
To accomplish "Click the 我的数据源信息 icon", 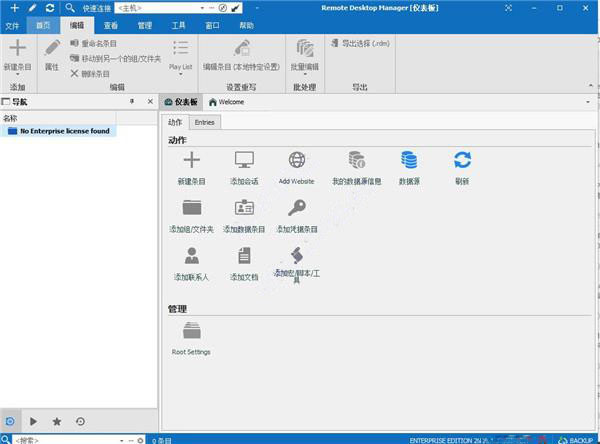I will [356, 160].
